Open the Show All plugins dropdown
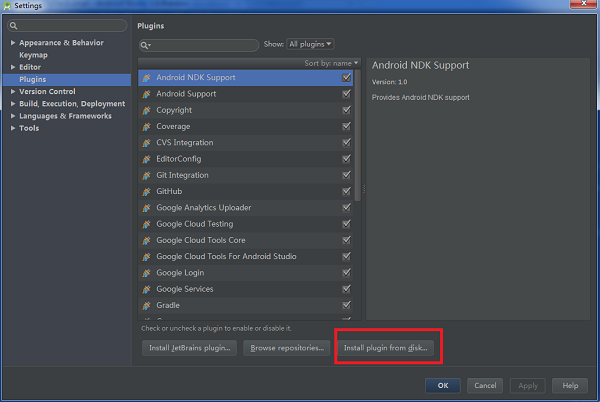The width and height of the screenshot is (600, 402). click(310, 44)
